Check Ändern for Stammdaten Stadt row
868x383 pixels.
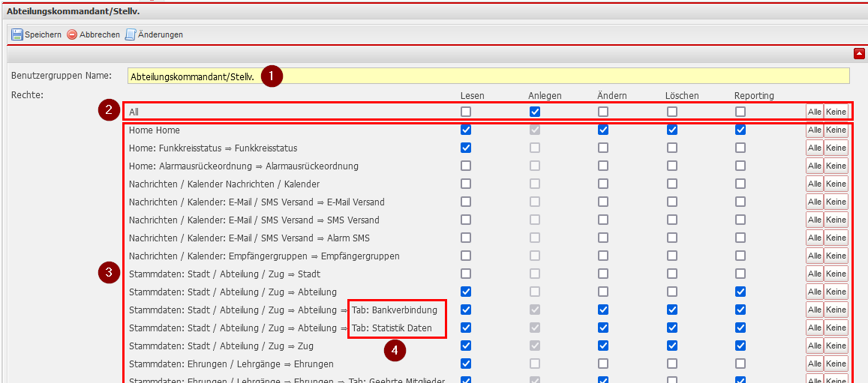point(603,274)
